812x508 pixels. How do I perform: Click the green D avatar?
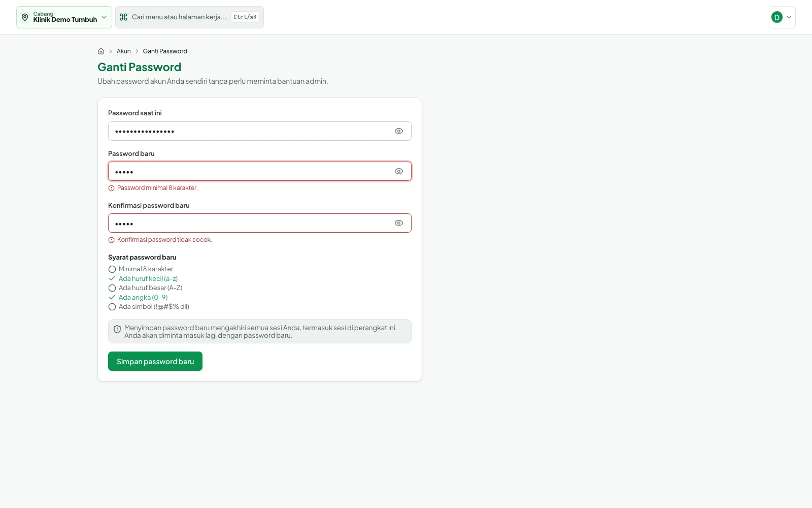[x=776, y=17]
